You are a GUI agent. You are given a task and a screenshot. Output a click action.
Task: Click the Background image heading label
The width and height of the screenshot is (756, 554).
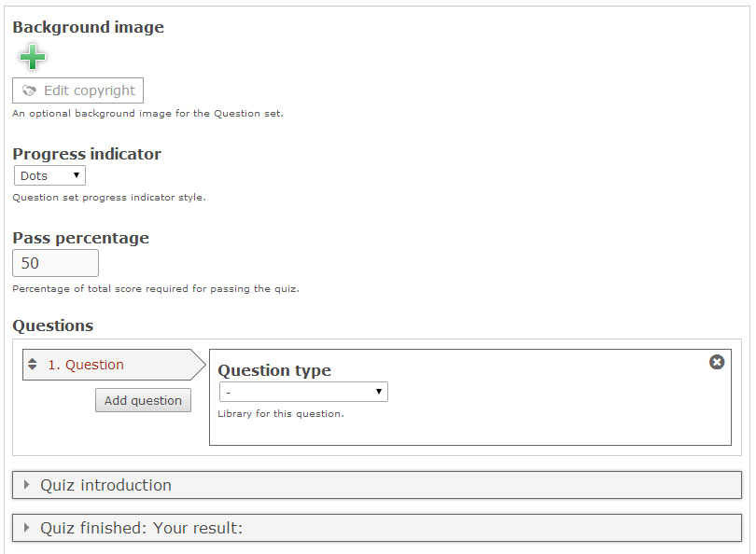point(88,27)
